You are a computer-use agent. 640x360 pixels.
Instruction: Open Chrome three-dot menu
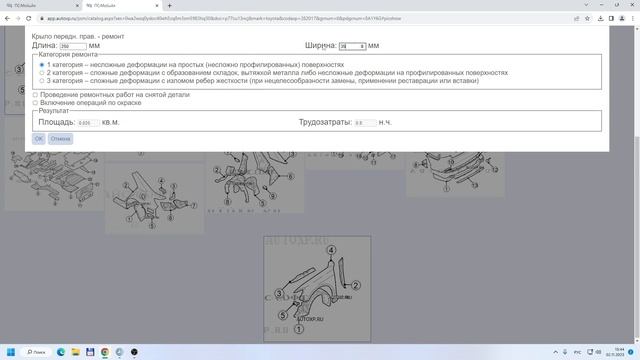633,18
